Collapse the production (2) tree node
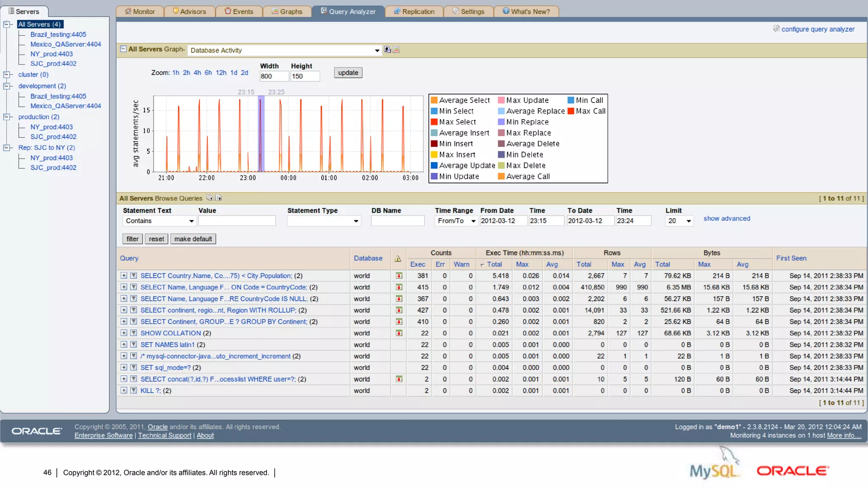The height and width of the screenshot is (488, 868). [7, 117]
